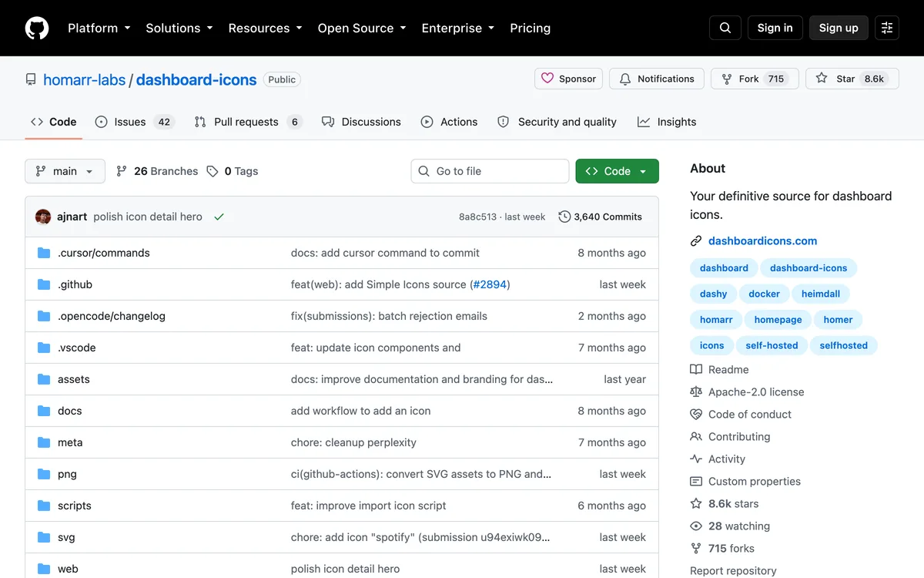
Task: Click the .github folder icon
Action: click(x=44, y=284)
